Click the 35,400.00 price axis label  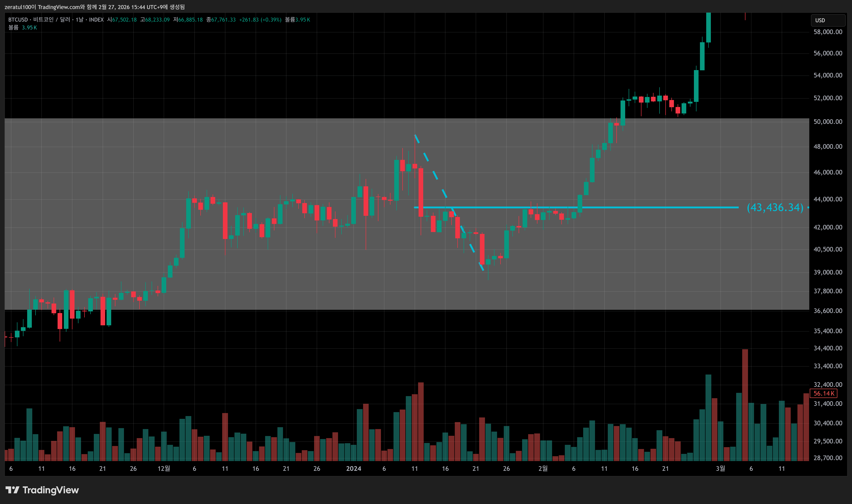pos(828,331)
